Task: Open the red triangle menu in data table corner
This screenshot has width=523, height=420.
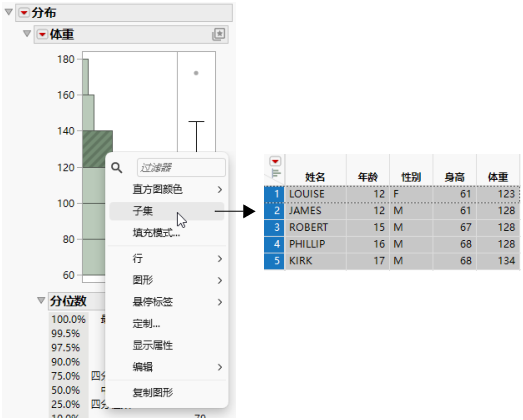Action: 275,161
